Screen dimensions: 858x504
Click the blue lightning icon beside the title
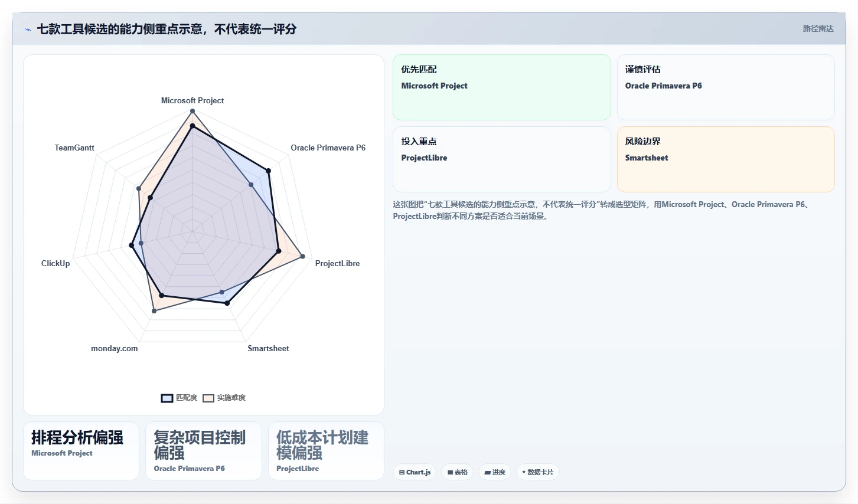(28, 30)
